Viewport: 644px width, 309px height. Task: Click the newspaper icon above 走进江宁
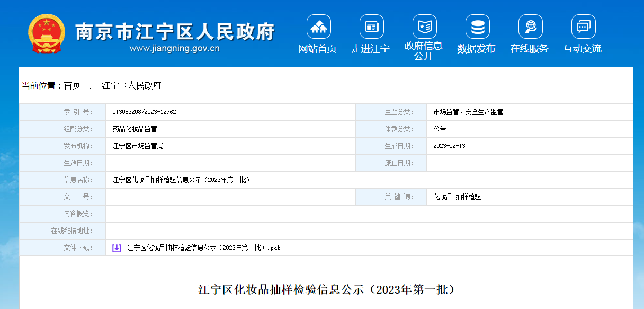point(371,27)
